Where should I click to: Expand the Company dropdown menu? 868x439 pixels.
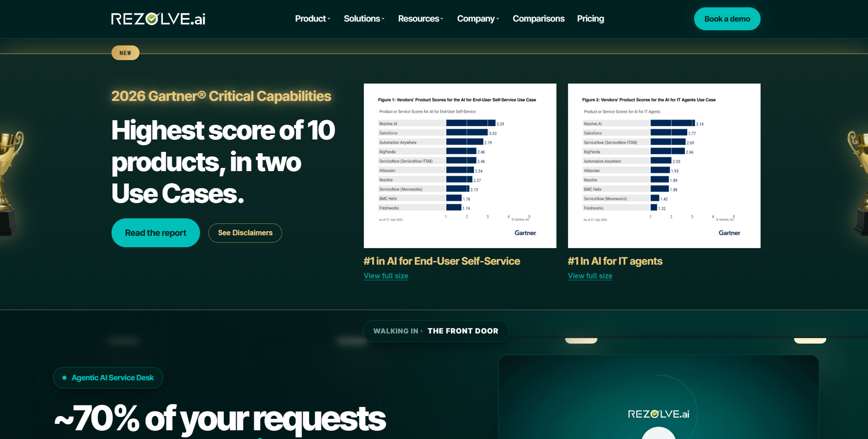478,19
